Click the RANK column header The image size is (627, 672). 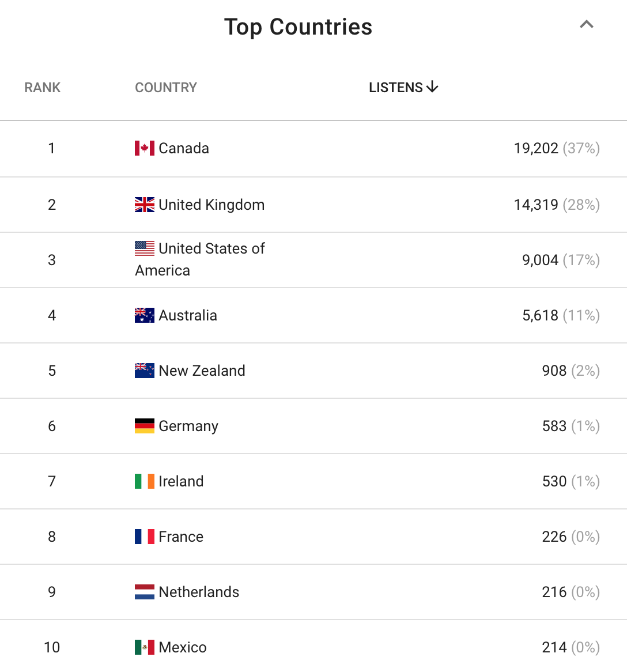pyautogui.click(x=43, y=88)
